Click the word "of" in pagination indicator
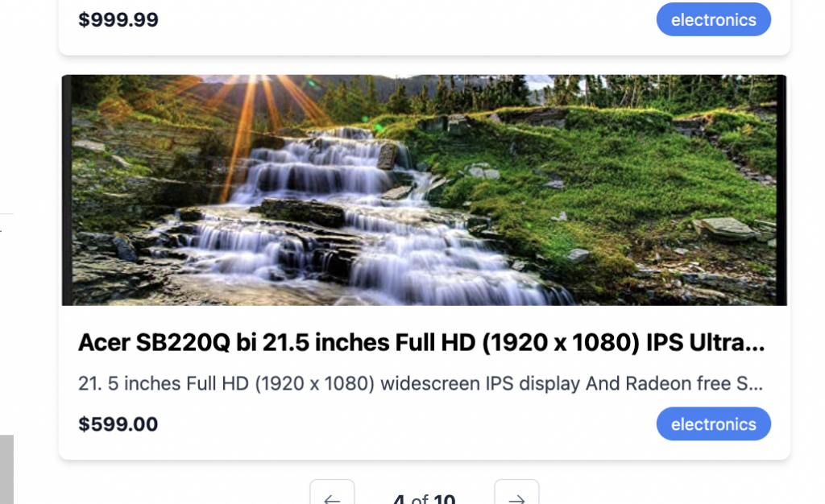Image resolution: width=825 pixels, height=504 pixels. click(x=419, y=498)
